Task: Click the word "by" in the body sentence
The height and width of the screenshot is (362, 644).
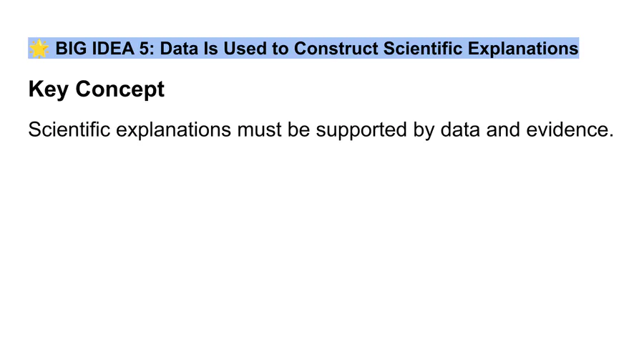Action: click(x=423, y=130)
